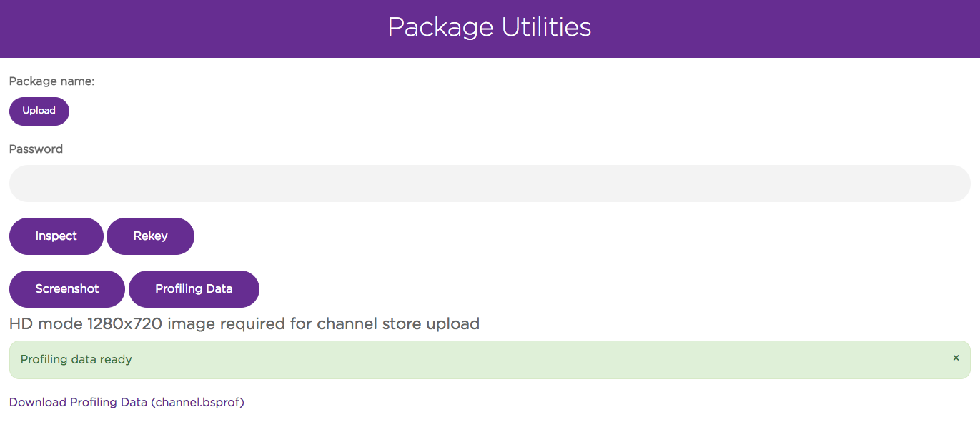Choose a package with the Upload button

coord(39,111)
